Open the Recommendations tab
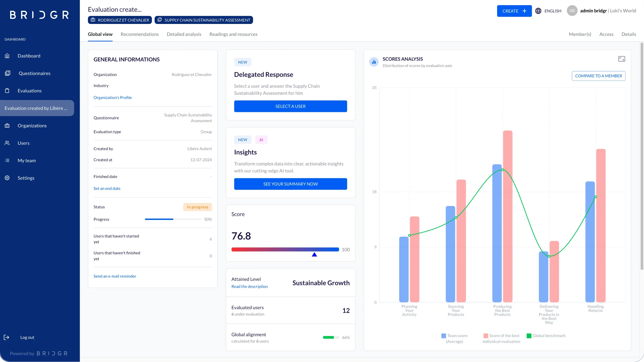Screen dimensions: 644x362 point(139,34)
